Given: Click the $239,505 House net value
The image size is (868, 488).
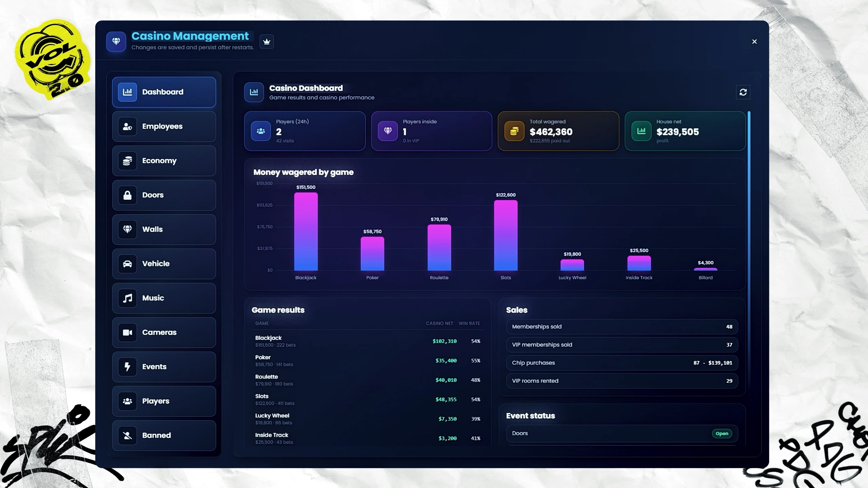Looking at the screenshot, I should tap(677, 132).
